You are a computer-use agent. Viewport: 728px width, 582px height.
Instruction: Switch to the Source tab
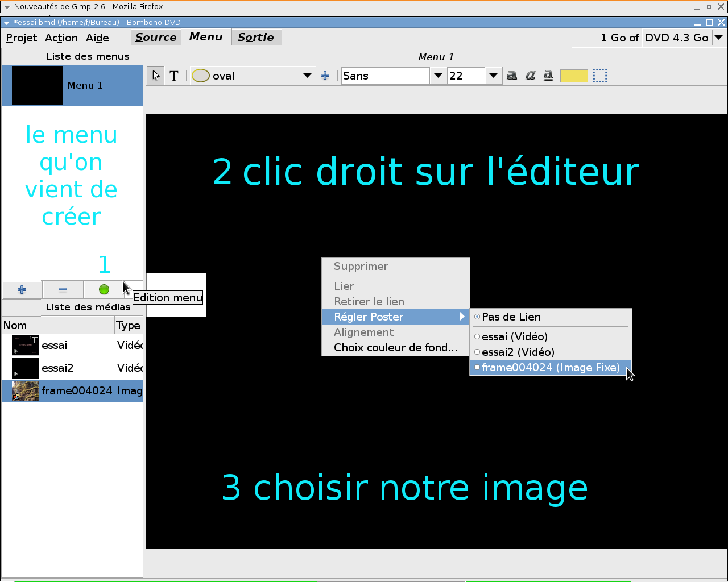[x=156, y=38]
